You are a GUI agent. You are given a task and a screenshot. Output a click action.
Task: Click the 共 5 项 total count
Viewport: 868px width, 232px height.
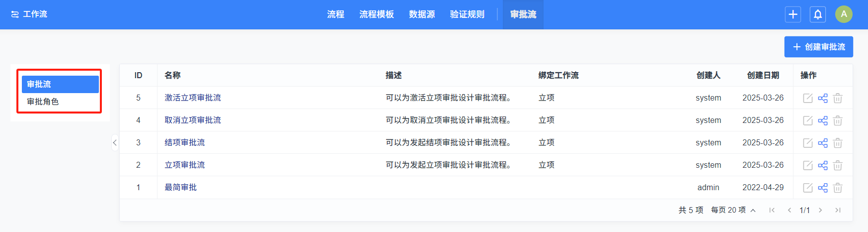coord(691,210)
